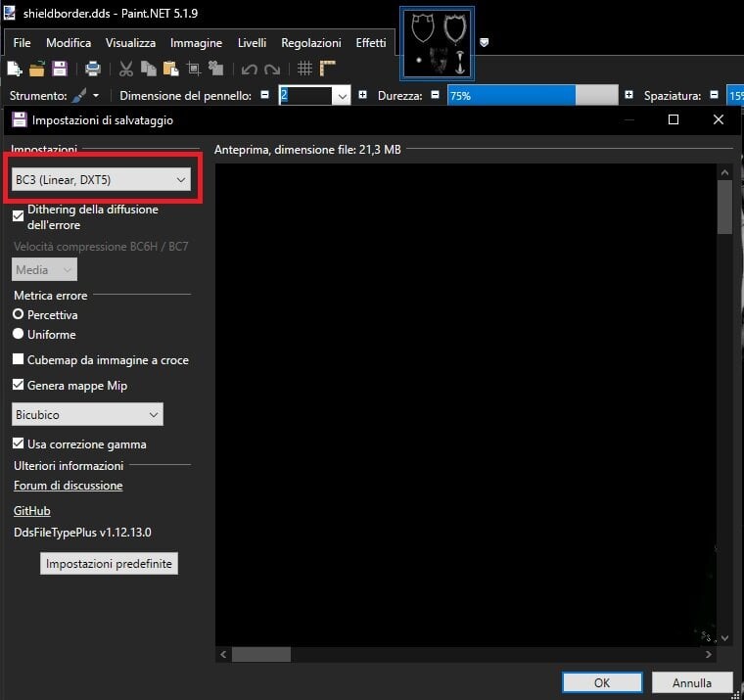Viewport: 744px width, 700px height.
Task: Toggle Dithering della diffusione dell'errore checkbox
Action: (18, 216)
